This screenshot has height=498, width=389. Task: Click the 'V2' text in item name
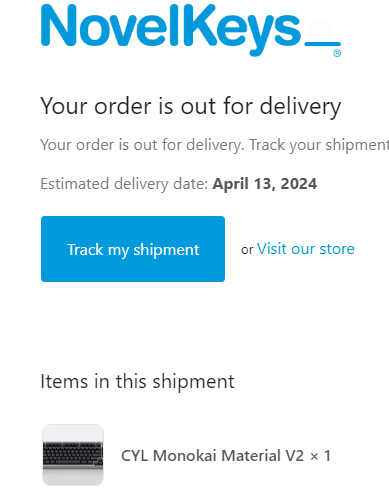pyautogui.click(x=295, y=456)
